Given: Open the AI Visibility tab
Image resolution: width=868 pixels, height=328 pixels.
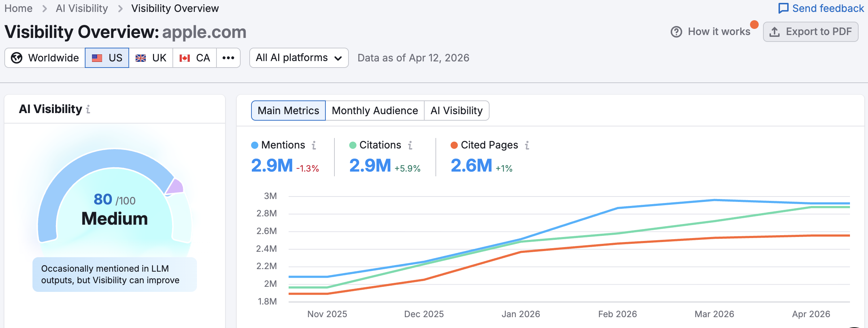Looking at the screenshot, I should point(457,111).
